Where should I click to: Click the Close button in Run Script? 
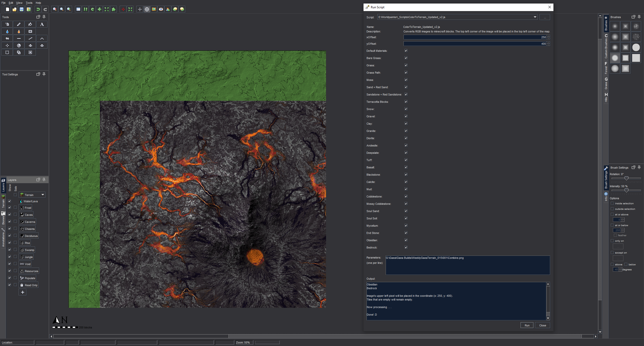(x=543, y=325)
